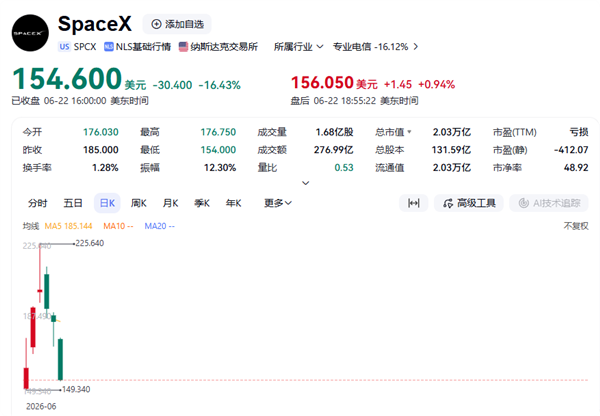Switch to 五日 chart tab
The image size is (600, 416).
coord(73,203)
